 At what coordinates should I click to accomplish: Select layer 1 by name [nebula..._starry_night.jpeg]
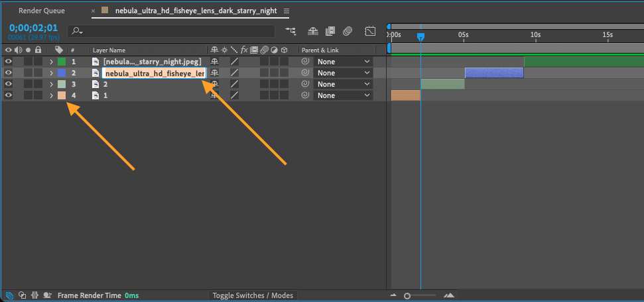153,62
